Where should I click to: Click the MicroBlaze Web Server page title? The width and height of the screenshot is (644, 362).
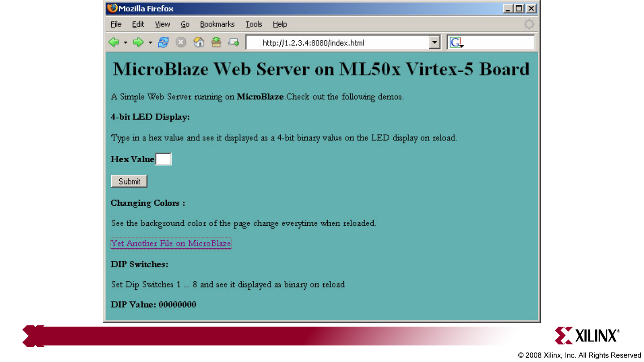321,69
